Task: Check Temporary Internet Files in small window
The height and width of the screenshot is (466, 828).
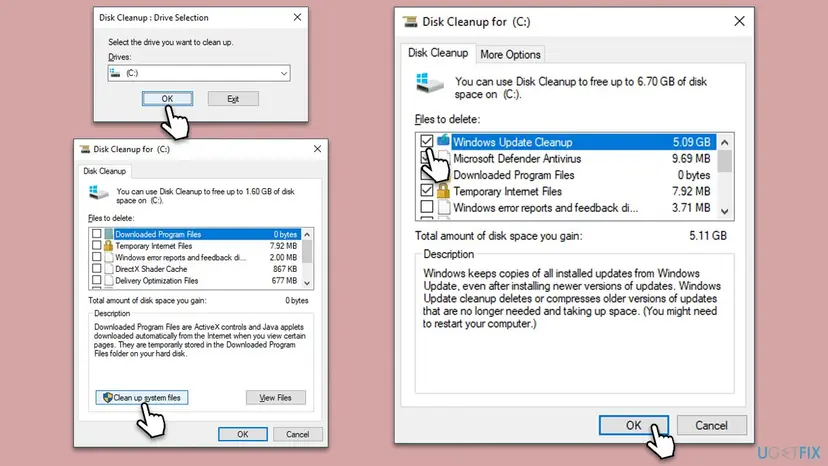Action: point(97,245)
